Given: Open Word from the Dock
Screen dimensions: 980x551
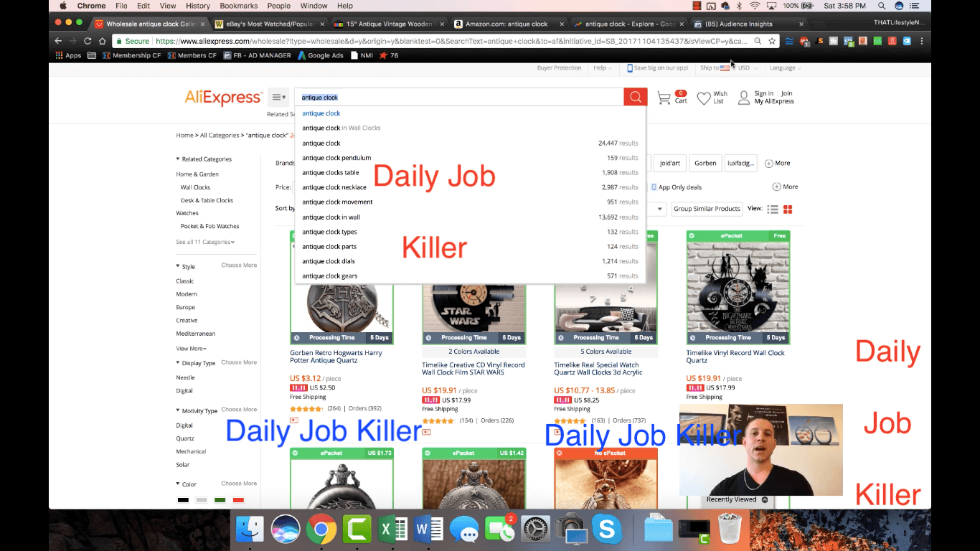Looking at the screenshot, I should 428,529.
